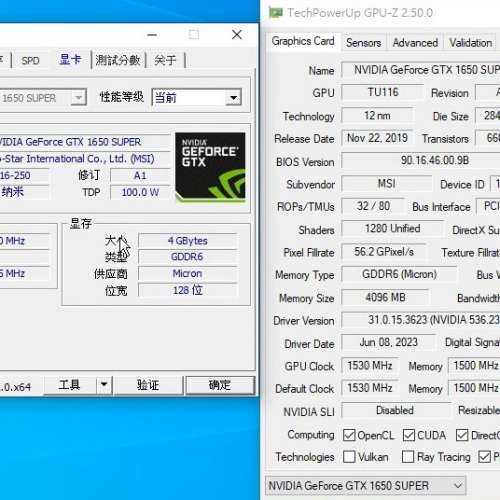The height and width of the screenshot is (500, 500).
Task: Click the board maker field ending Co., Ltd. (MSI)
Action: 85,159
